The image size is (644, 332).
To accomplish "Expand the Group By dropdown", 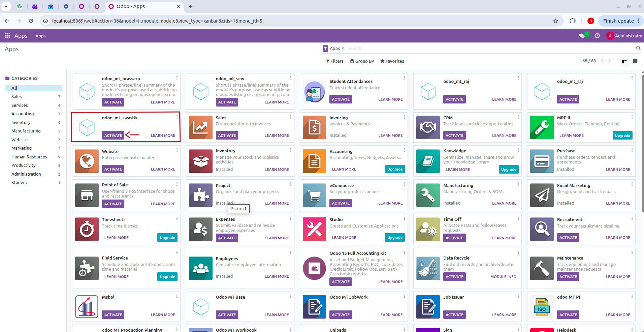I will click(362, 61).
